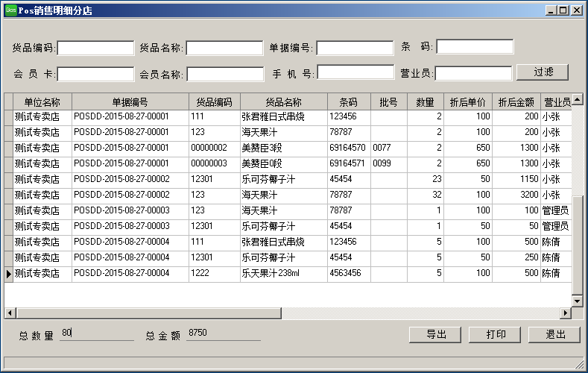The height and width of the screenshot is (373, 588).
Task: Click amount cell 3200
Action: click(516, 195)
